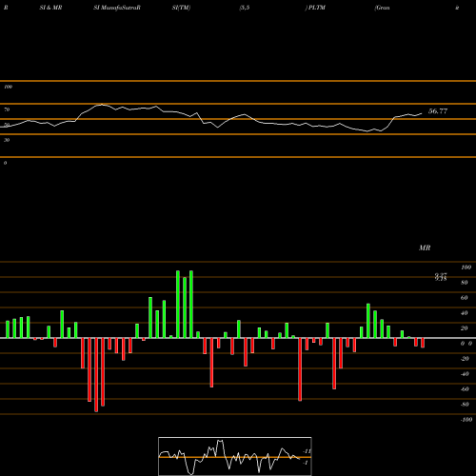The image size is (476, 476).
Task: Click the RSI value label 56.77
Action: [438, 111]
